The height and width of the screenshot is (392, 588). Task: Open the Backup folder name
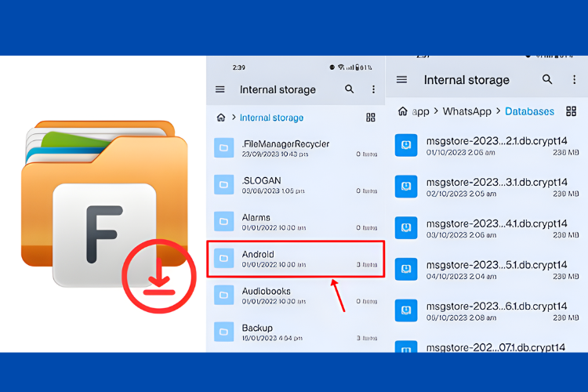point(257,328)
